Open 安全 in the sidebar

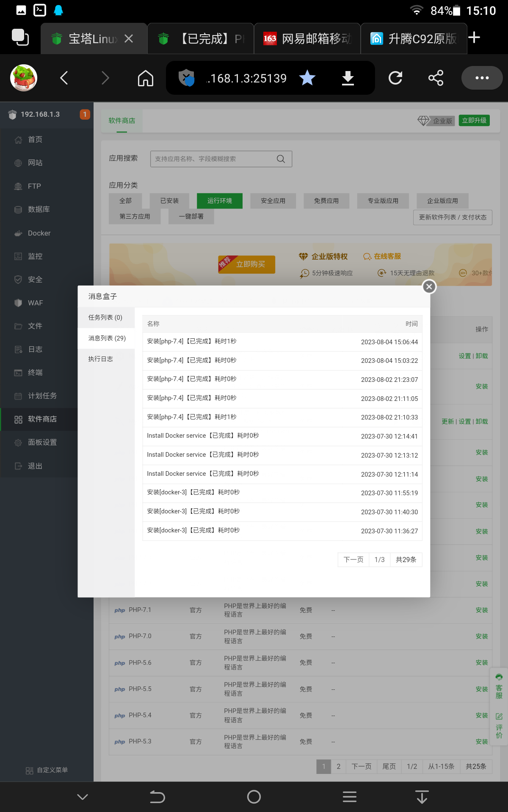coord(35,280)
